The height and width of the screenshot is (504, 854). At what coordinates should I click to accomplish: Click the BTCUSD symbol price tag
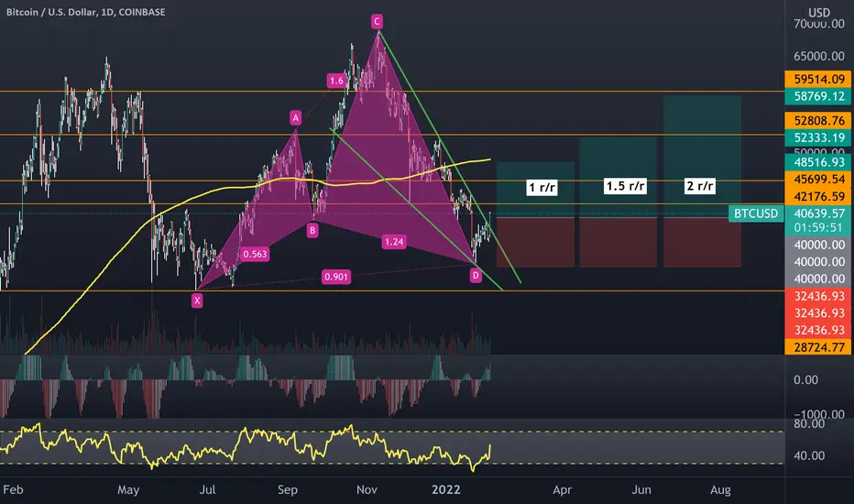pos(756,214)
